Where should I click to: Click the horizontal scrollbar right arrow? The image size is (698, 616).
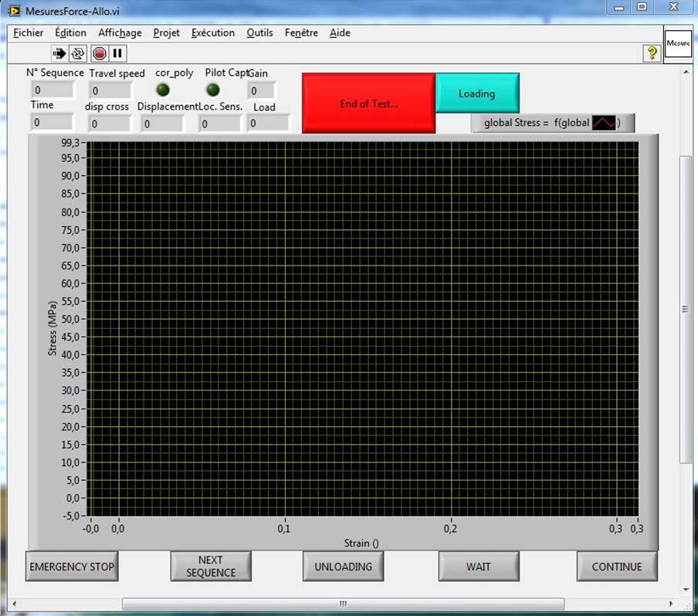[671, 604]
